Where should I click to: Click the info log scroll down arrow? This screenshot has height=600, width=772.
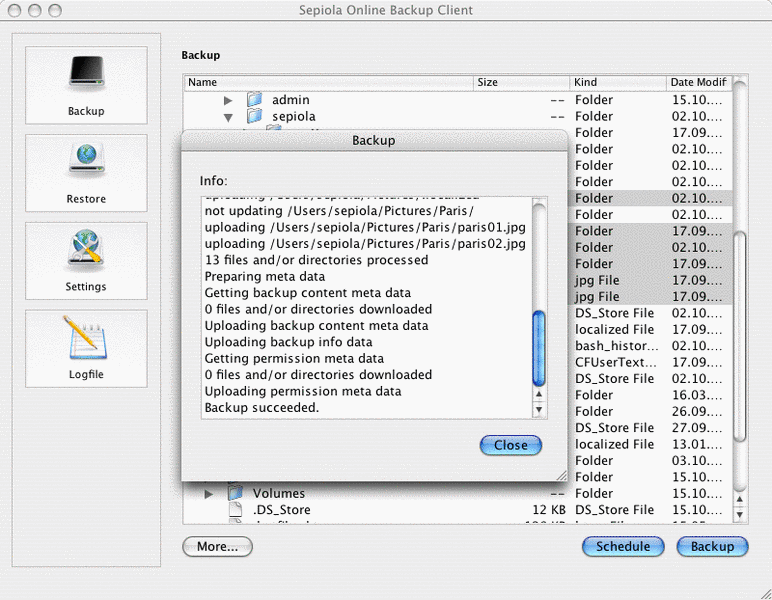(539, 410)
